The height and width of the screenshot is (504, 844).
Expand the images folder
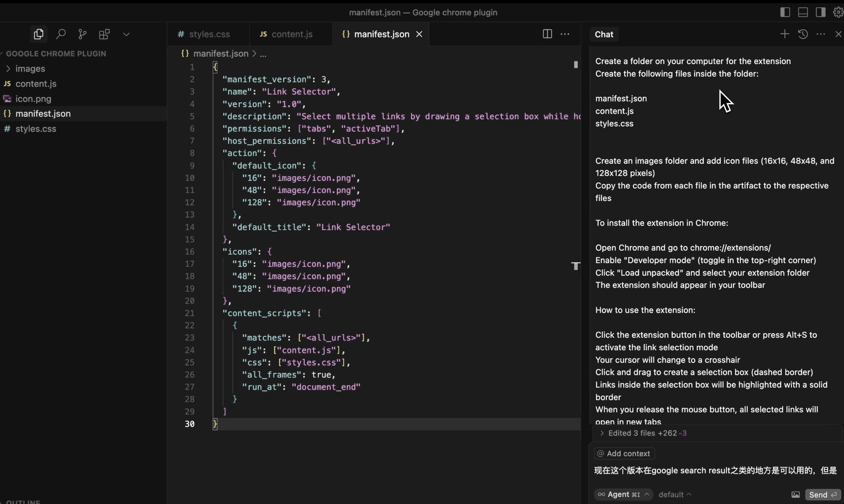pos(83,69)
